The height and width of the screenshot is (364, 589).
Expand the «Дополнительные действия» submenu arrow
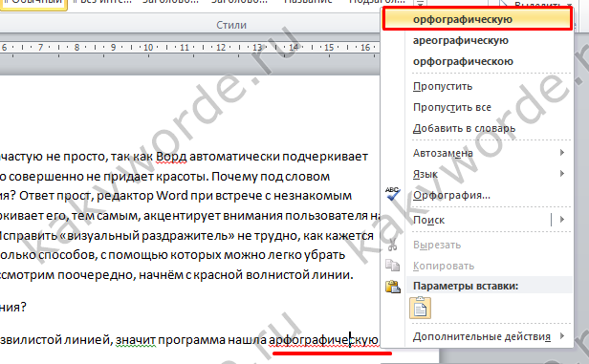[x=562, y=336]
